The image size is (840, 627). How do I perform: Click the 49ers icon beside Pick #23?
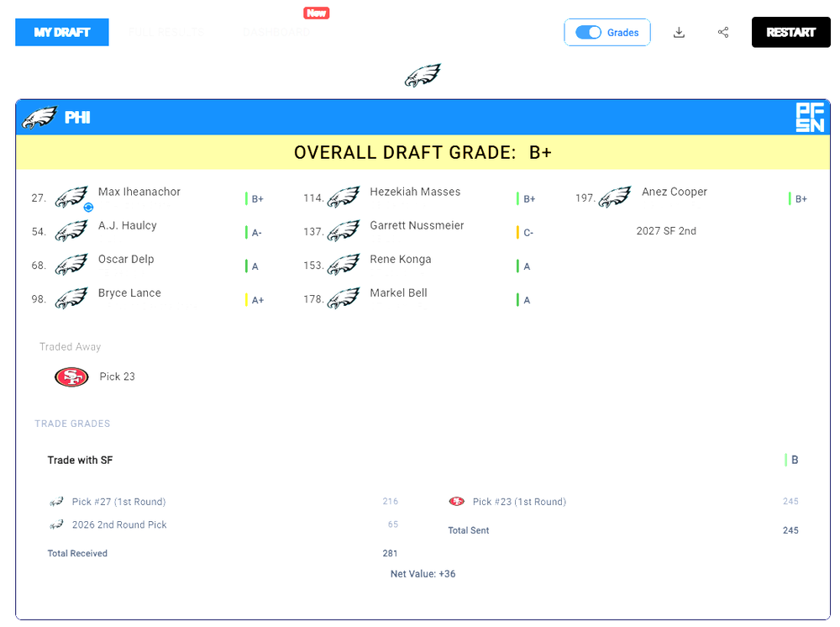point(456,502)
